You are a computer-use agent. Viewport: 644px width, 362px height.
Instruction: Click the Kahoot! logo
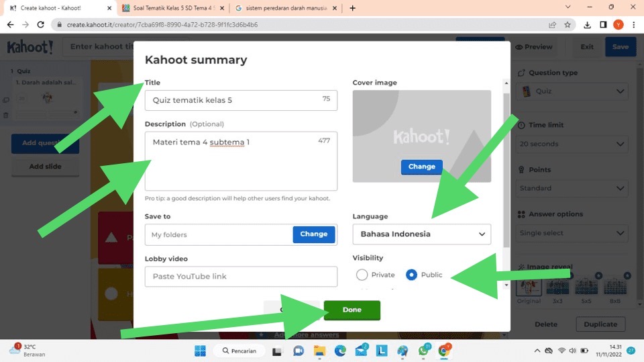click(x=30, y=47)
